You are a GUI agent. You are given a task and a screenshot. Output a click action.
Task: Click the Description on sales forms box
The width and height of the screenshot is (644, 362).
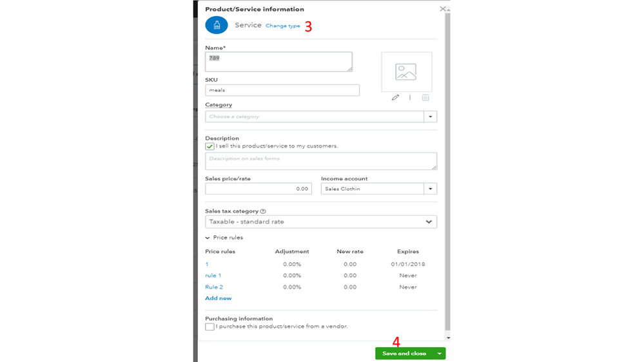pyautogui.click(x=321, y=161)
